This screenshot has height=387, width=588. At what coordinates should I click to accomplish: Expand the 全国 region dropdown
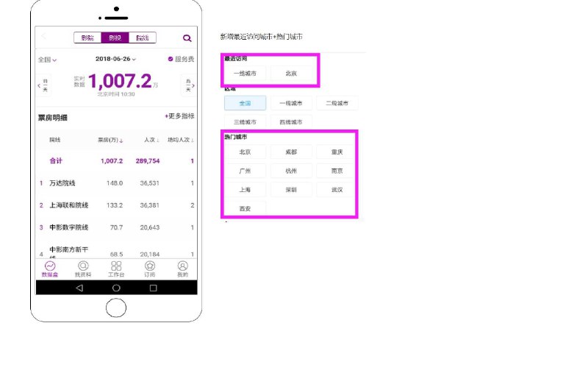47,60
